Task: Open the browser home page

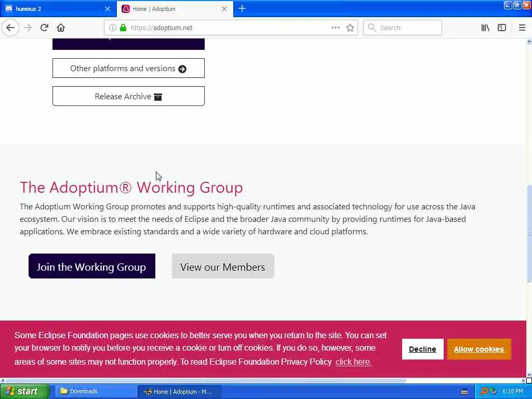Action: coord(61,28)
